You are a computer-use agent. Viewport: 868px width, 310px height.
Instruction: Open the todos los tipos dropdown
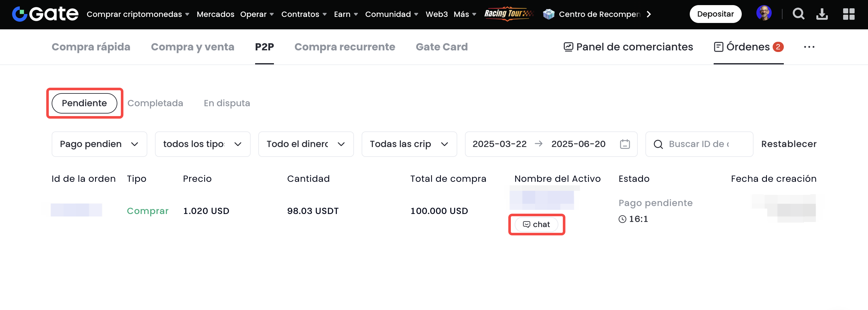tap(202, 144)
